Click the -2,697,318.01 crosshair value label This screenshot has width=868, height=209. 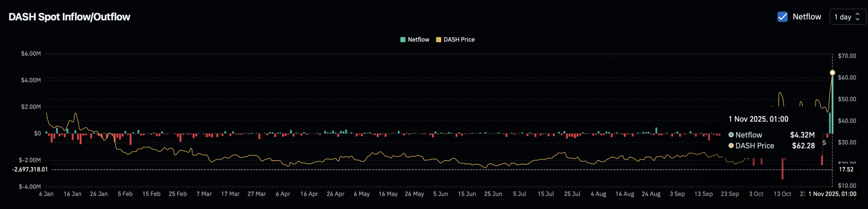click(x=30, y=169)
